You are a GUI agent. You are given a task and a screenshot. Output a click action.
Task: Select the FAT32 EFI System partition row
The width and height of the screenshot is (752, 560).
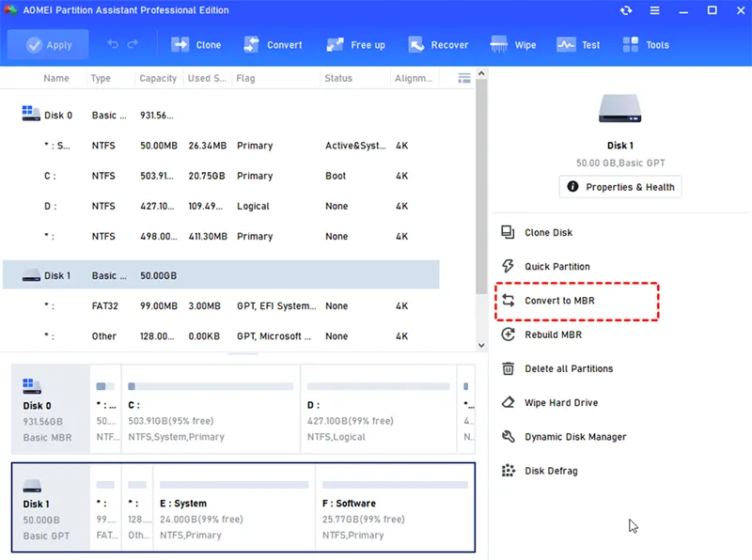coord(221,306)
